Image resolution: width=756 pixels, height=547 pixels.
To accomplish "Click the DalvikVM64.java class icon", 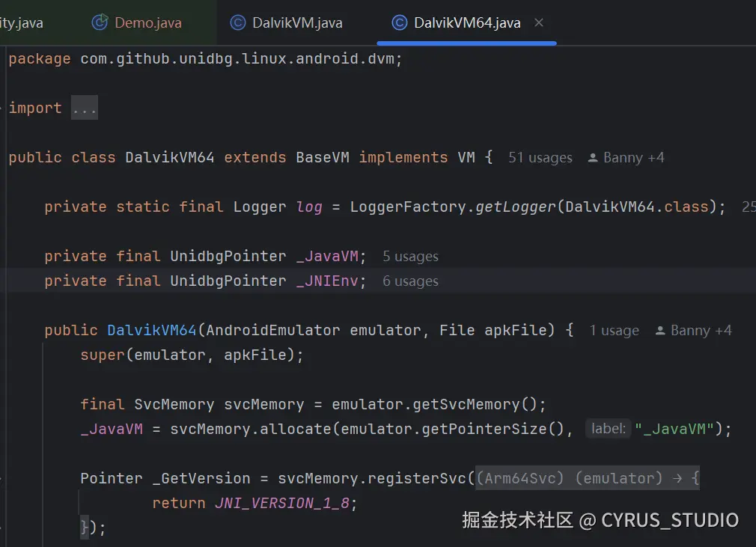I will (x=399, y=22).
